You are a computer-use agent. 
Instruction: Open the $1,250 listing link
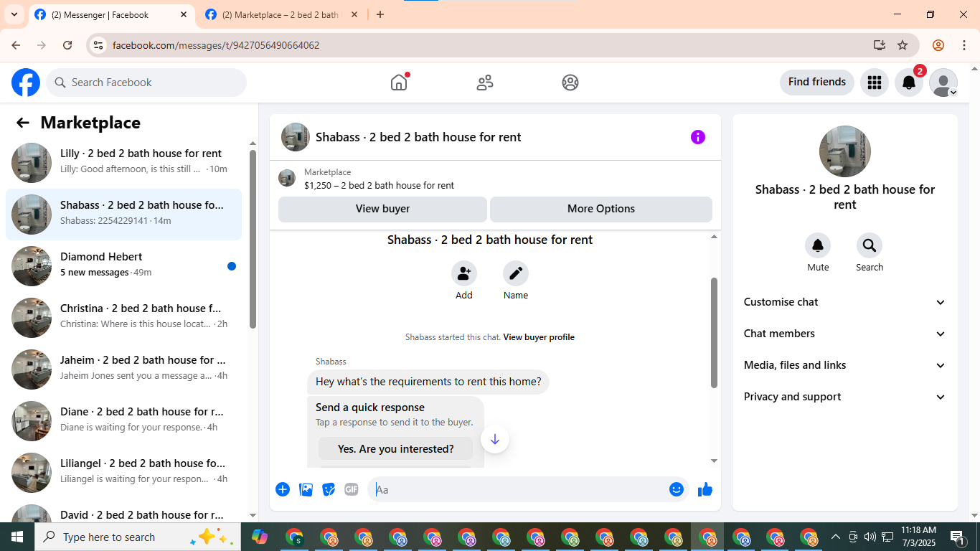pos(379,185)
